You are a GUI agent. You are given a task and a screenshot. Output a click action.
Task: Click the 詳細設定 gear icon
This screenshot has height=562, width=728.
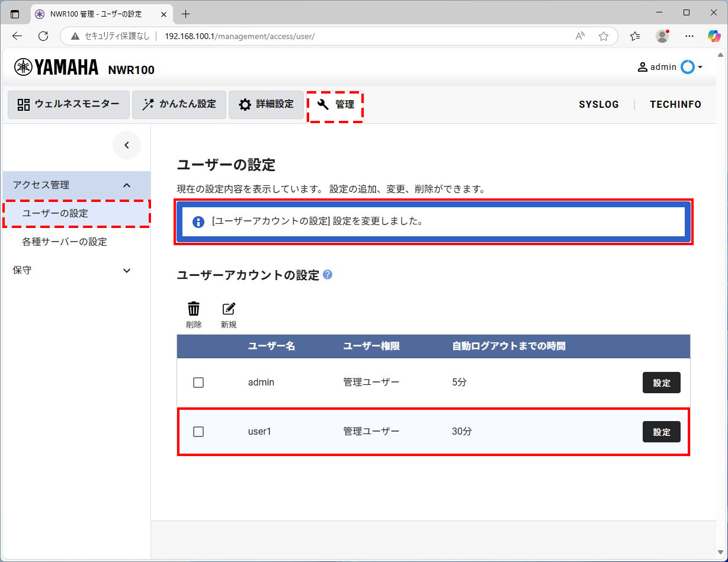[x=245, y=104]
